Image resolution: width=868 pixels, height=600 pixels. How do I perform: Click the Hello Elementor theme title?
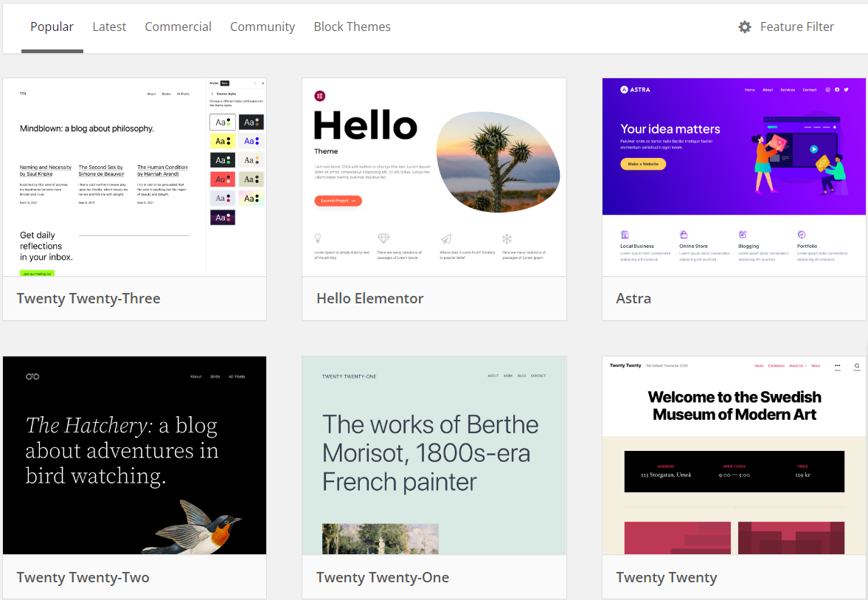369,299
